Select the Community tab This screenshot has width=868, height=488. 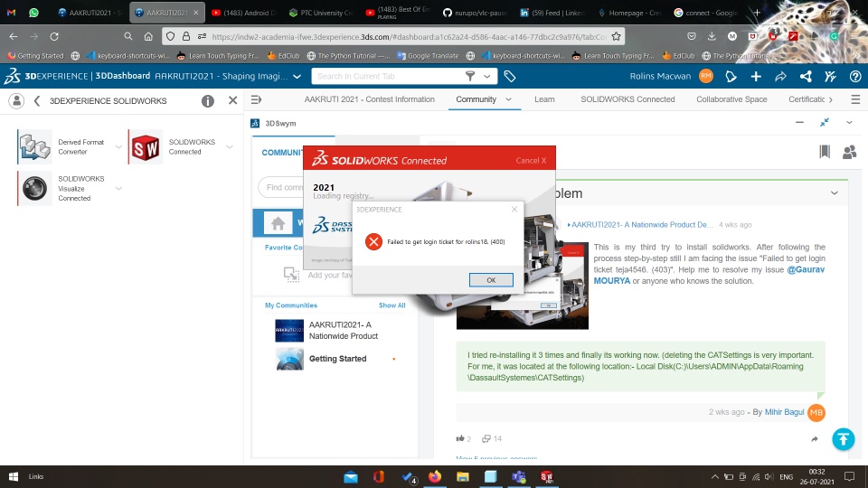(476, 99)
